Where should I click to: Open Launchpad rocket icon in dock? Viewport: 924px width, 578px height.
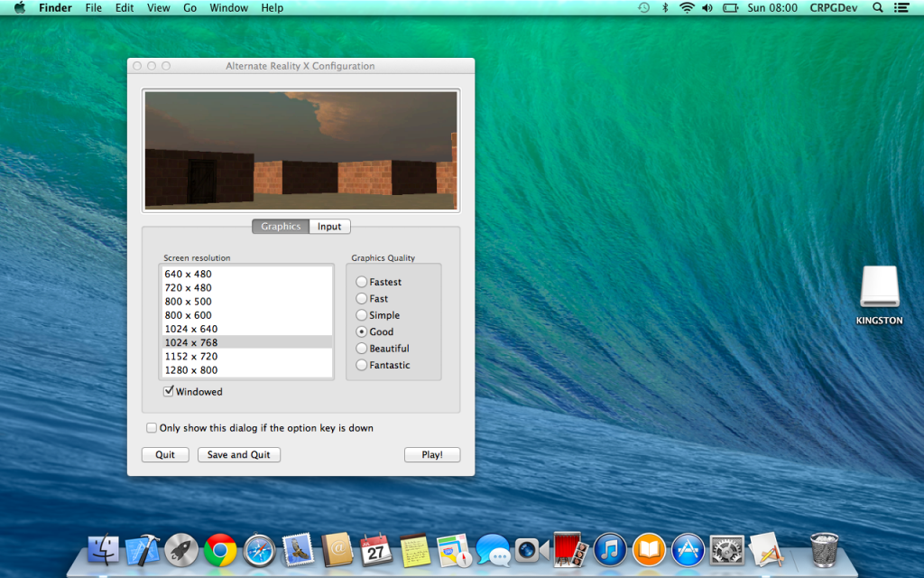(180, 550)
